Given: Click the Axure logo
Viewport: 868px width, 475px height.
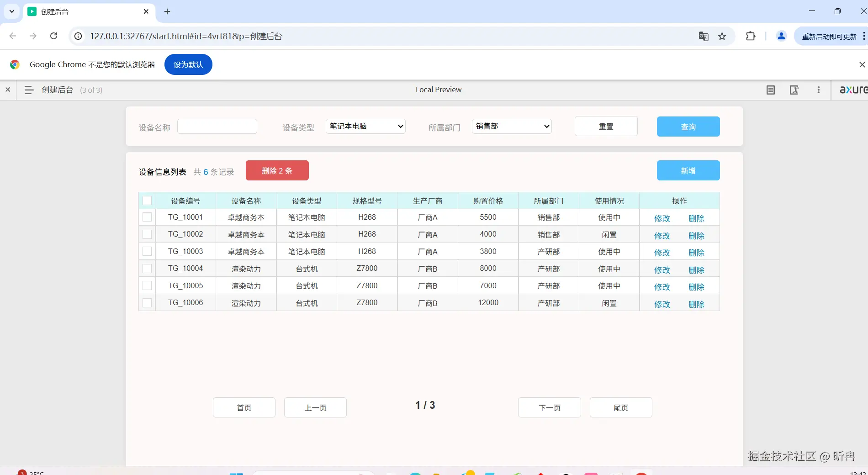Looking at the screenshot, I should click(x=853, y=90).
